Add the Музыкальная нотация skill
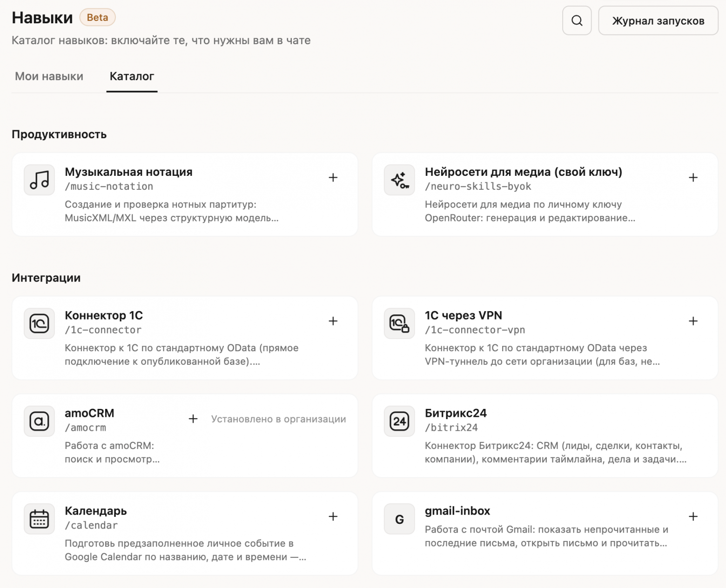726x588 pixels. click(333, 177)
